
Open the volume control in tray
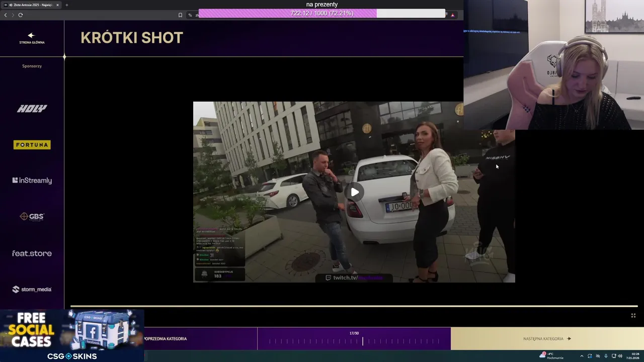click(x=620, y=356)
